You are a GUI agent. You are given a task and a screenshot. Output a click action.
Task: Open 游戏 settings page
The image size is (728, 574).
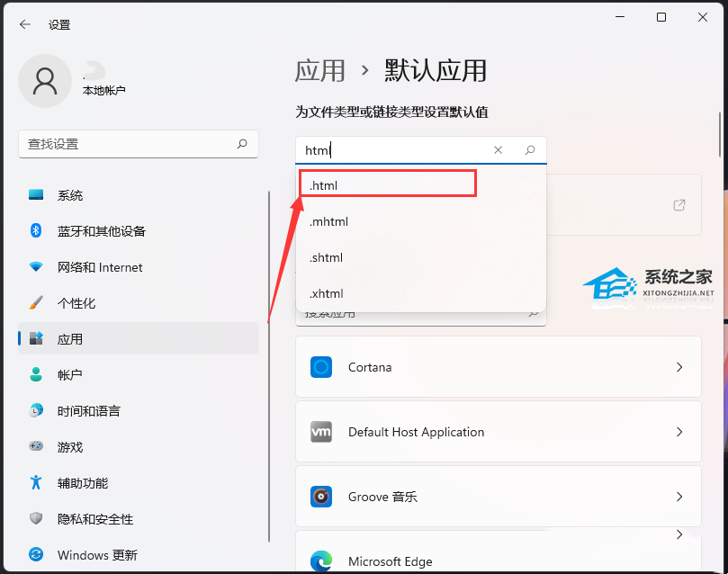(x=139, y=446)
